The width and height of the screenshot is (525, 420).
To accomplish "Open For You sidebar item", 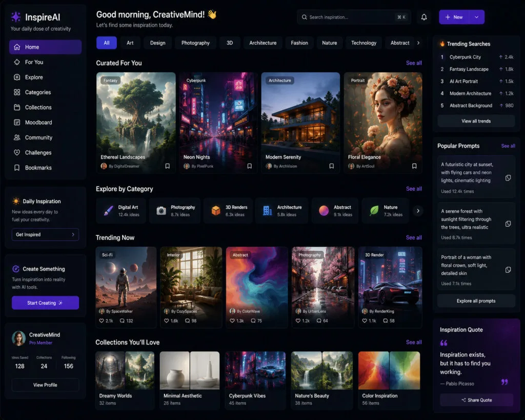I will click(45, 62).
